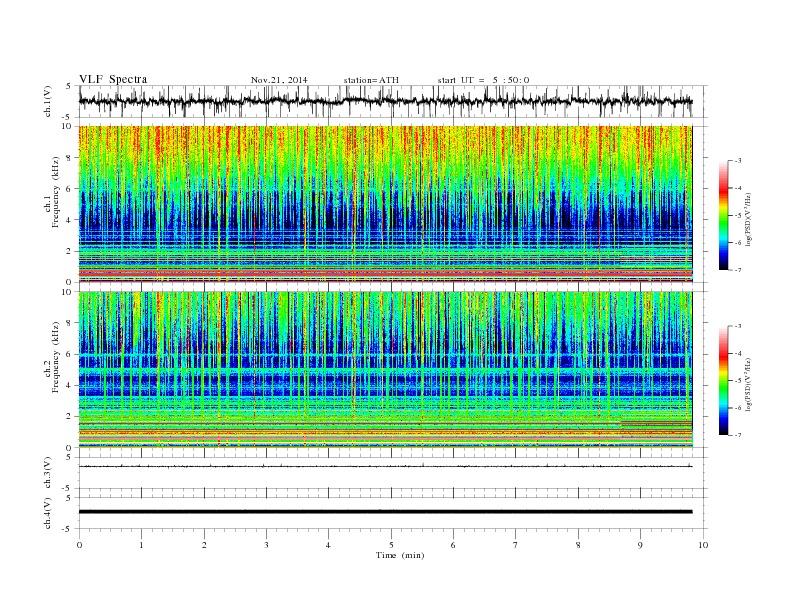792x612 pixels.
Task: Click time axis tick label "2"
Action: pos(204,545)
